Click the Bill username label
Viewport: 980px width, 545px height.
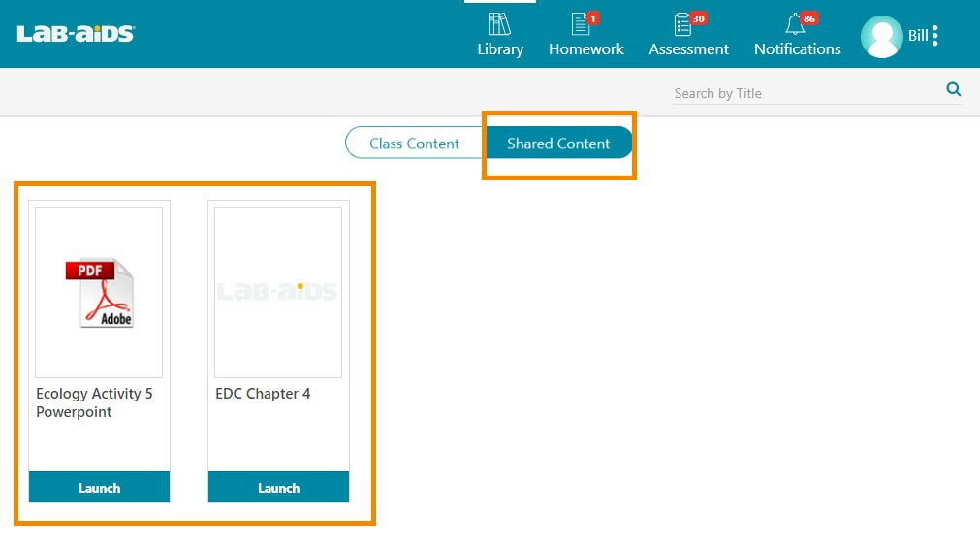[x=917, y=37]
